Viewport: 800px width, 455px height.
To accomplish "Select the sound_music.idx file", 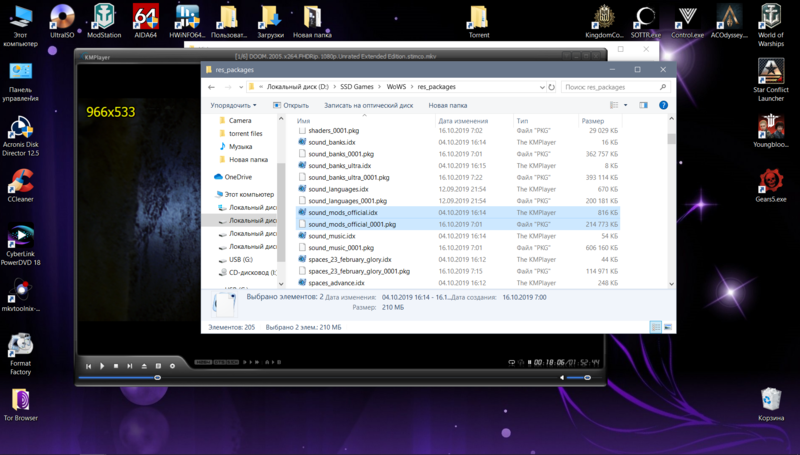I will click(331, 236).
